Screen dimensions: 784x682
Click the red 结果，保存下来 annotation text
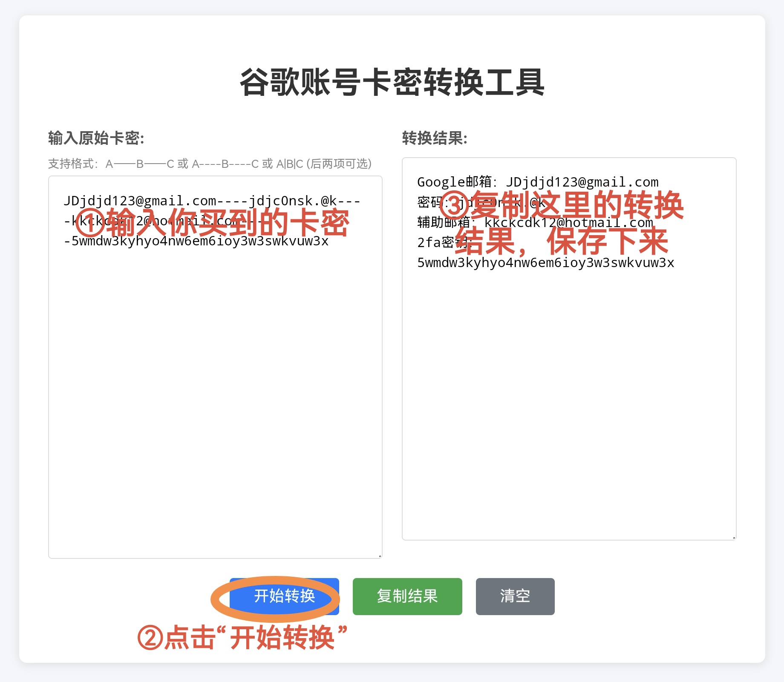562,242
